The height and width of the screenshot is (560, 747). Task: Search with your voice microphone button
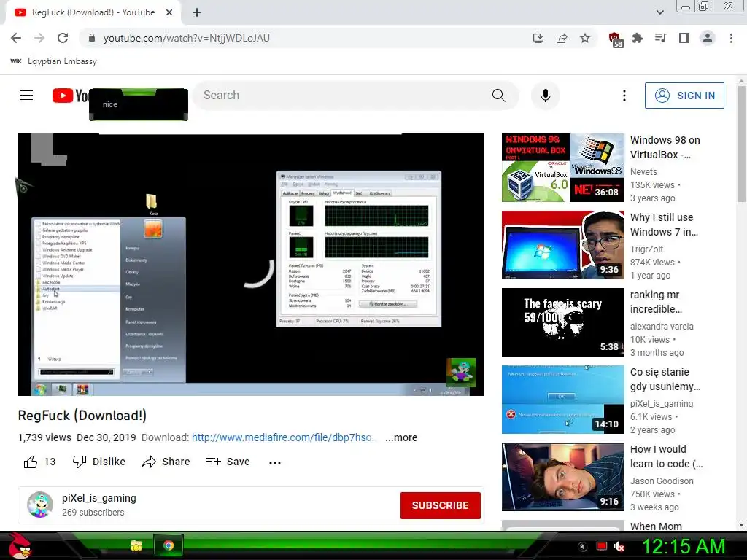(x=546, y=96)
